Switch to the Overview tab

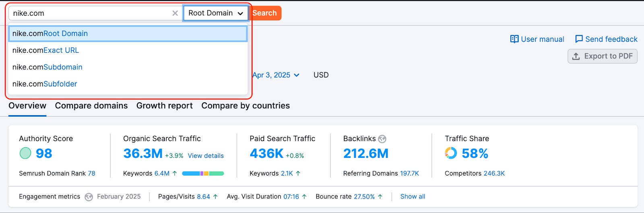[27, 105]
